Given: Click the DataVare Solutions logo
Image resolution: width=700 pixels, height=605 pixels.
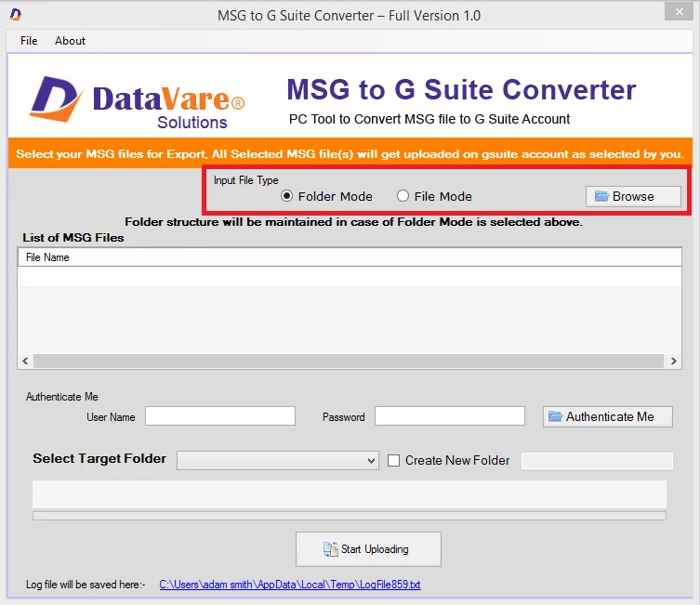Looking at the screenshot, I should tap(138, 102).
